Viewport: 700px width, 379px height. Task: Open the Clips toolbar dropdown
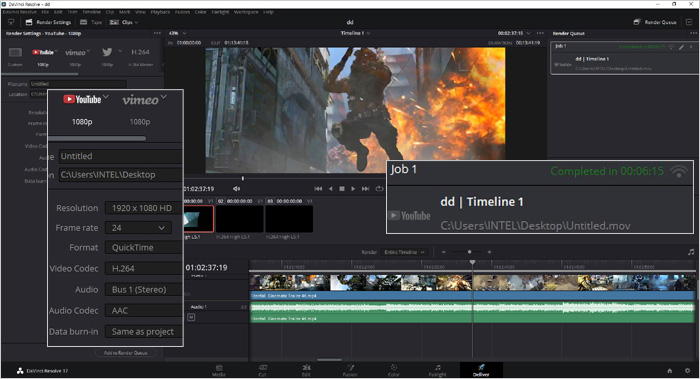point(124,22)
